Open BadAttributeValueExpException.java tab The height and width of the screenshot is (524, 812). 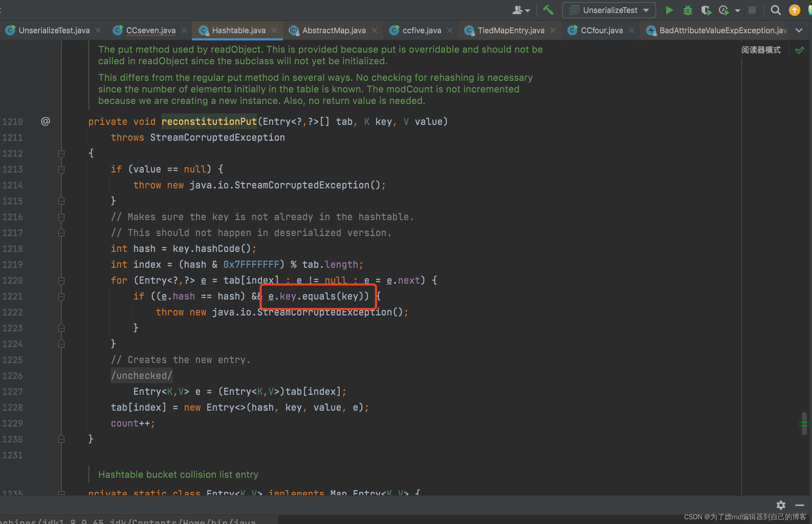point(717,30)
